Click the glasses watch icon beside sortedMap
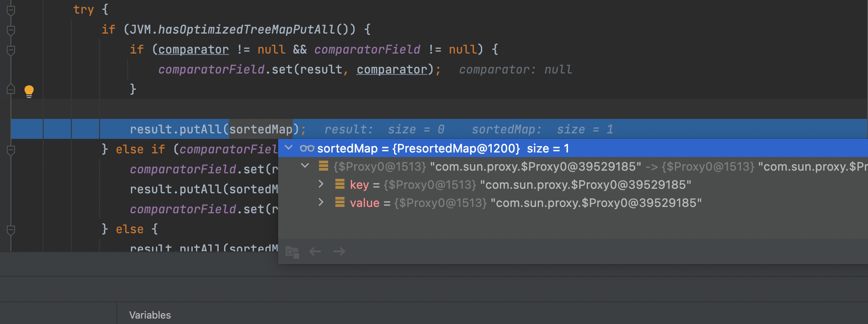Image resolution: width=868 pixels, height=324 pixels. pos(307,148)
